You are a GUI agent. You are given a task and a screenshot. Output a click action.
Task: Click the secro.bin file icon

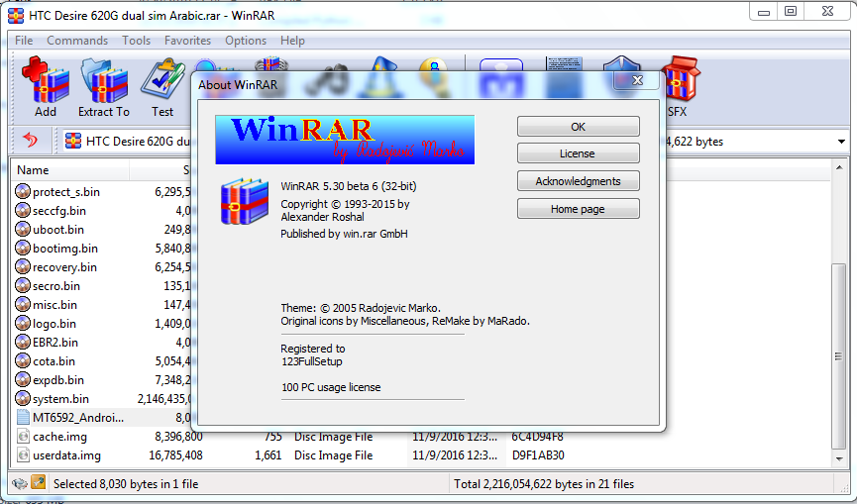tap(23, 285)
